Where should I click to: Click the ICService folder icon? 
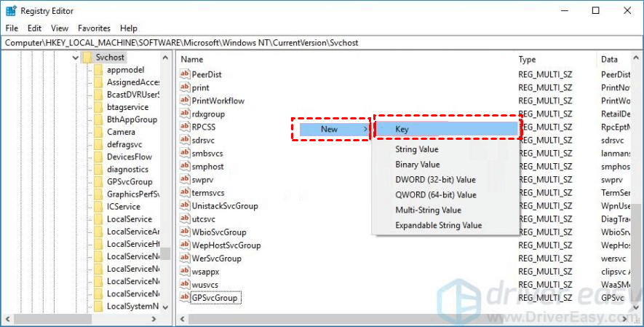pyautogui.click(x=98, y=207)
